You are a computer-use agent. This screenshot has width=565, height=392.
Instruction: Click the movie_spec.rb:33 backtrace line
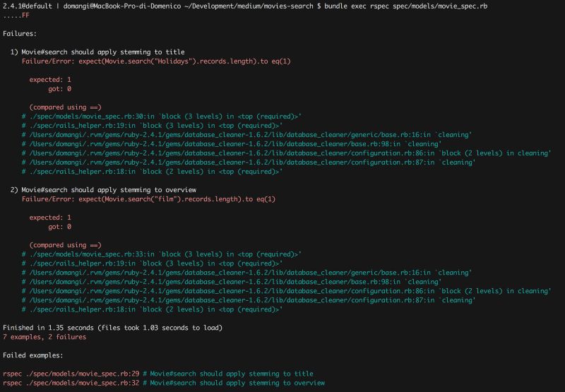[x=162, y=254]
